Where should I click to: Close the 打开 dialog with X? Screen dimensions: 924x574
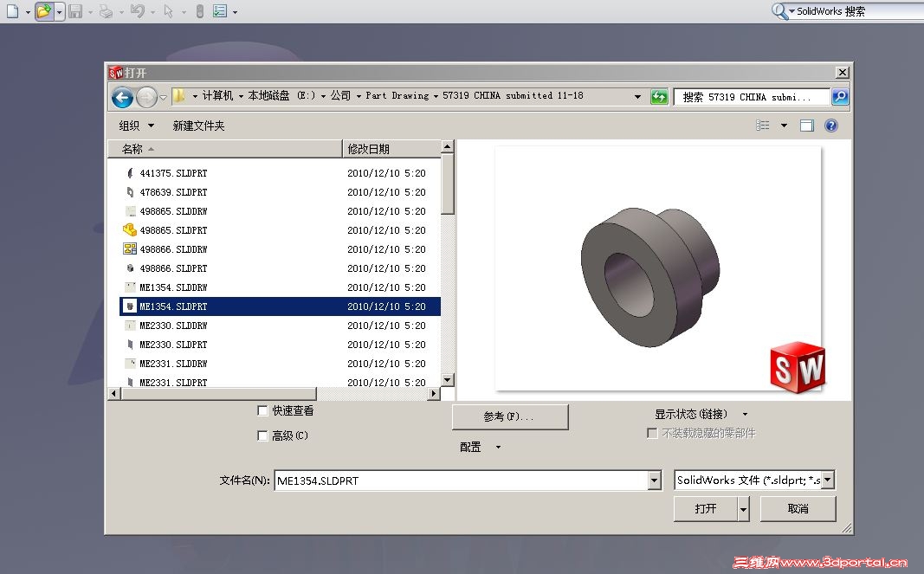point(843,72)
